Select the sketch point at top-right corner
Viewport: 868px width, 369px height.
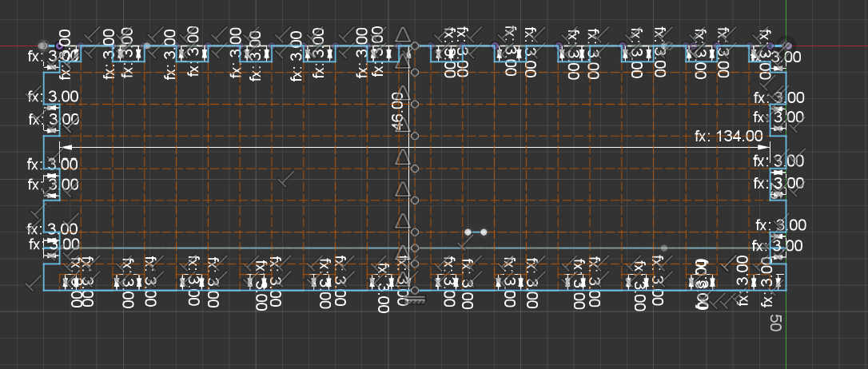[x=787, y=46]
